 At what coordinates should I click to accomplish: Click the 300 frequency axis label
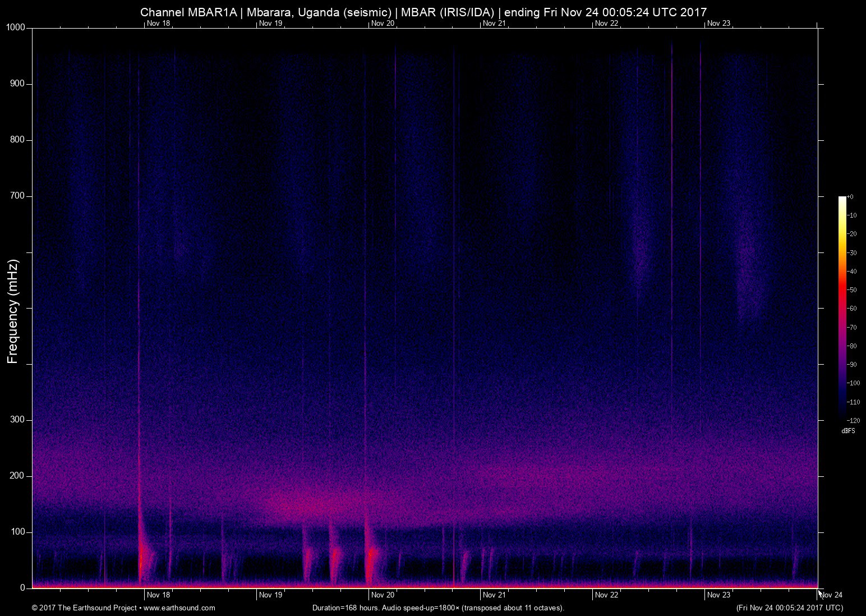18,420
